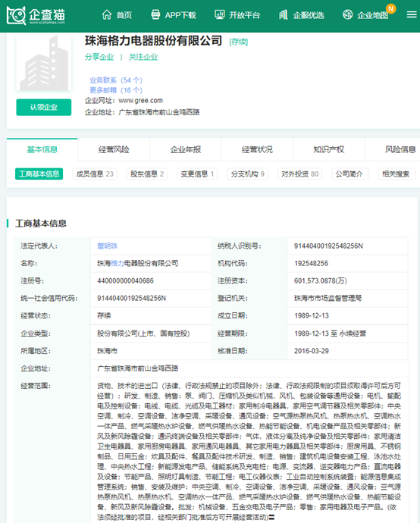Click the 分享企业 link

click(99, 57)
